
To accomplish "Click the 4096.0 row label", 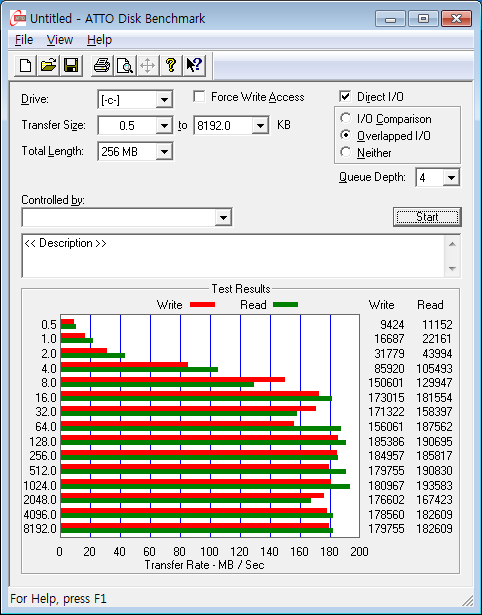I will tap(40, 514).
